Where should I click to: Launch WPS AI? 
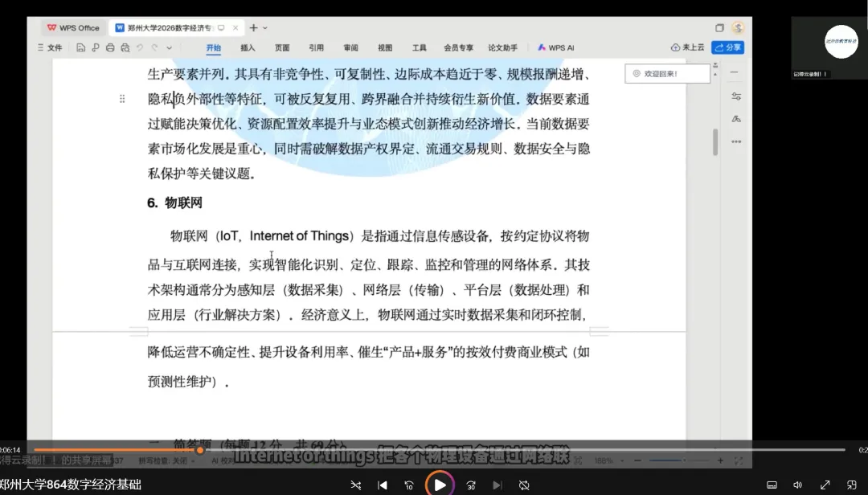[556, 47]
